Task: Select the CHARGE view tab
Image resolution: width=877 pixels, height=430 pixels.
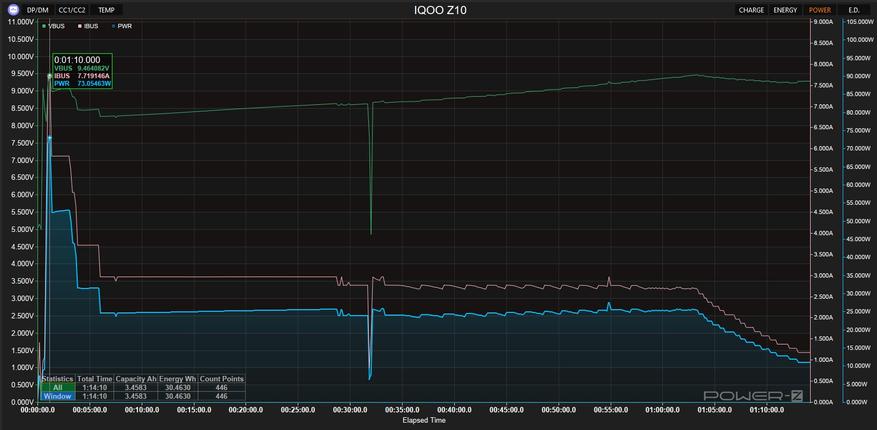Action: 751,10
